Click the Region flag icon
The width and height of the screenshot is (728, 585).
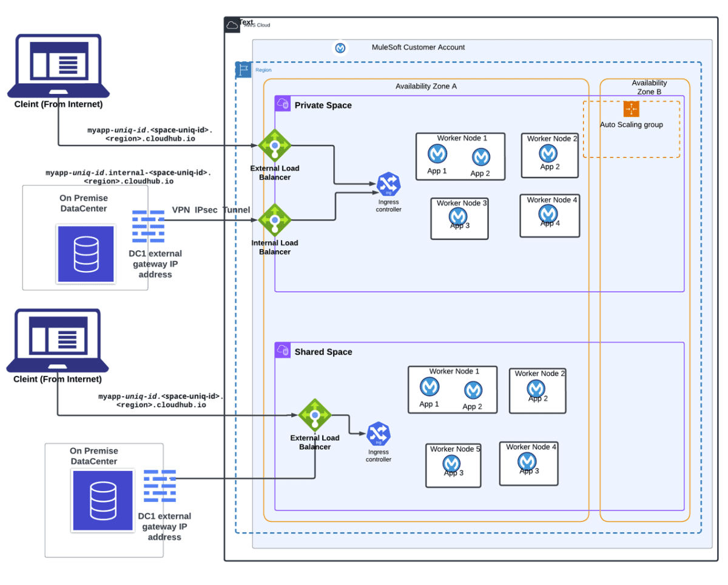(243, 70)
